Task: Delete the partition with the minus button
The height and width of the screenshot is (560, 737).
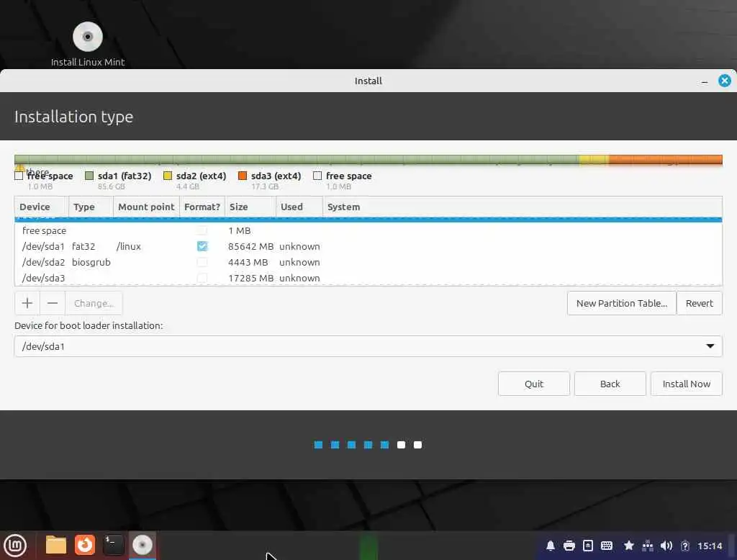Action: point(53,303)
